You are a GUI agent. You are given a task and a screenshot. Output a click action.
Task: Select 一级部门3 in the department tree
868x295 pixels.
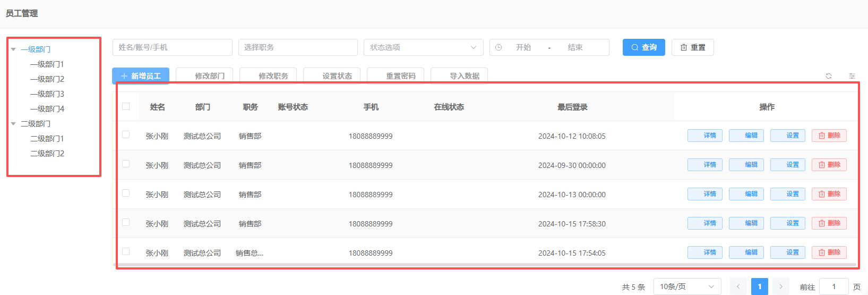[47, 94]
